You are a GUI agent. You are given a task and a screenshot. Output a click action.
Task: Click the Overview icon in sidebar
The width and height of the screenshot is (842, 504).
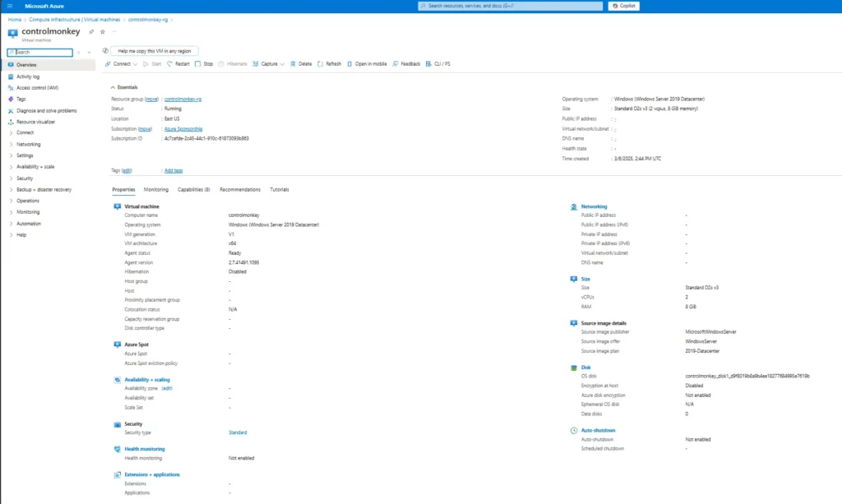(x=11, y=65)
